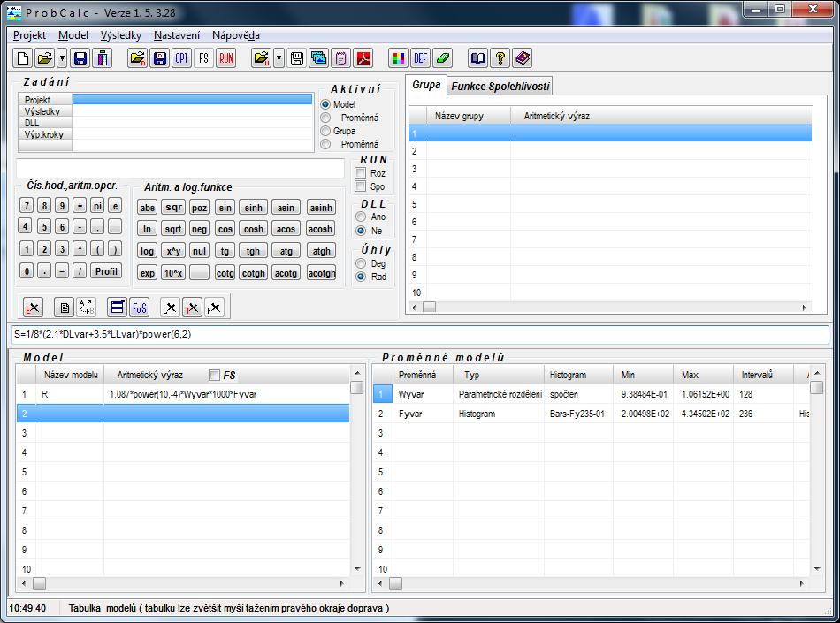Open the Model menu

coord(73,35)
